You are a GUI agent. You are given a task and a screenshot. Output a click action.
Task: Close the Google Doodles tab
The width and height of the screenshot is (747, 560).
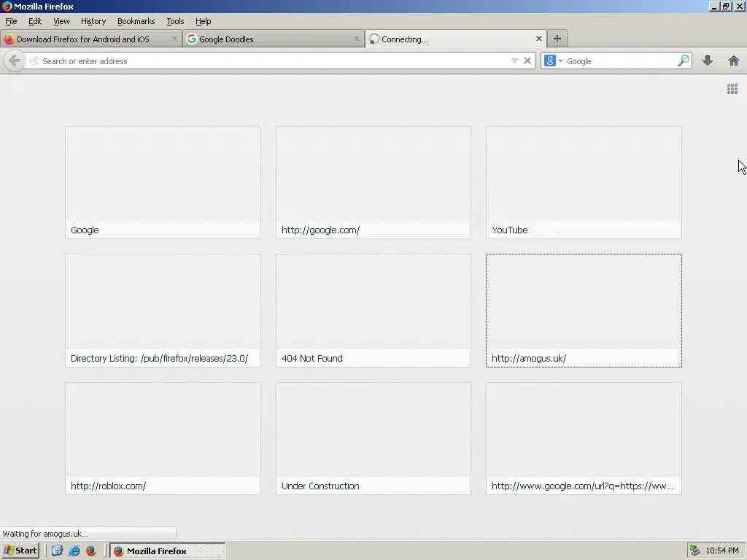coord(356,39)
